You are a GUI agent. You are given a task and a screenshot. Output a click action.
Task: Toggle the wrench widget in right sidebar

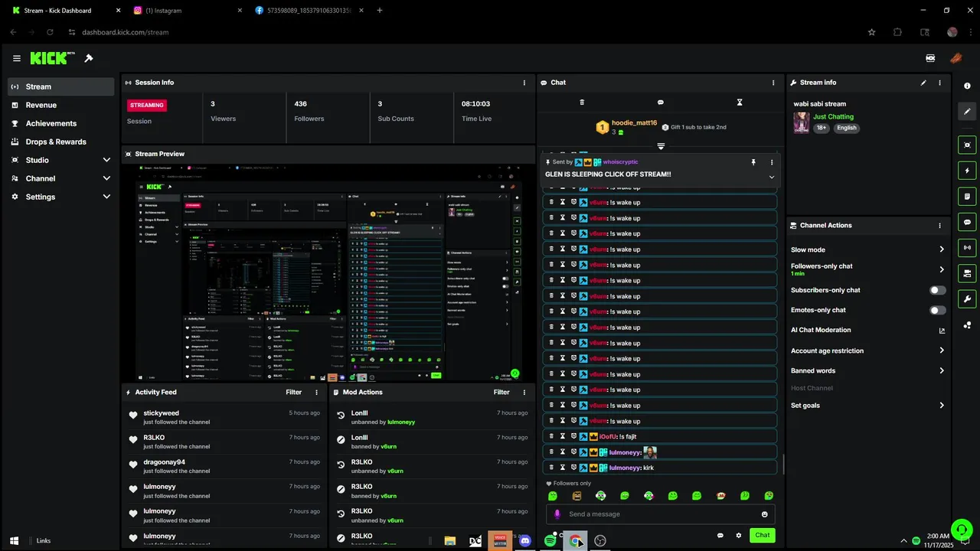tap(968, 299)
